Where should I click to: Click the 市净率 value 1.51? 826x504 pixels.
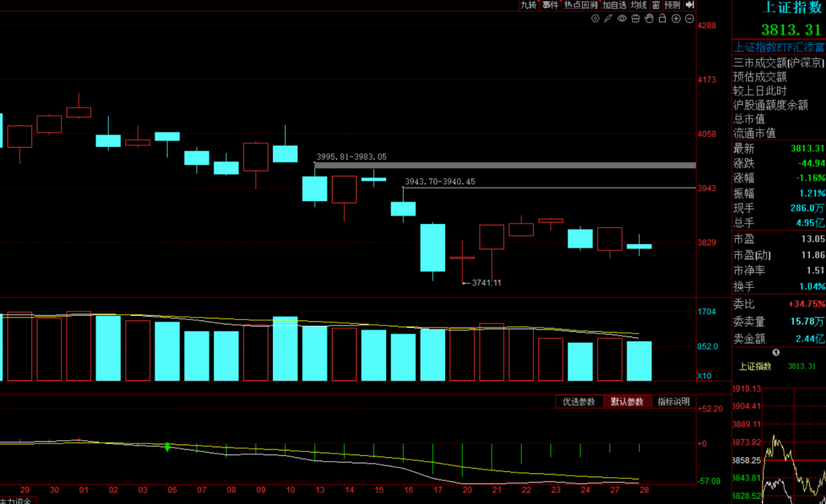point(815,270)
